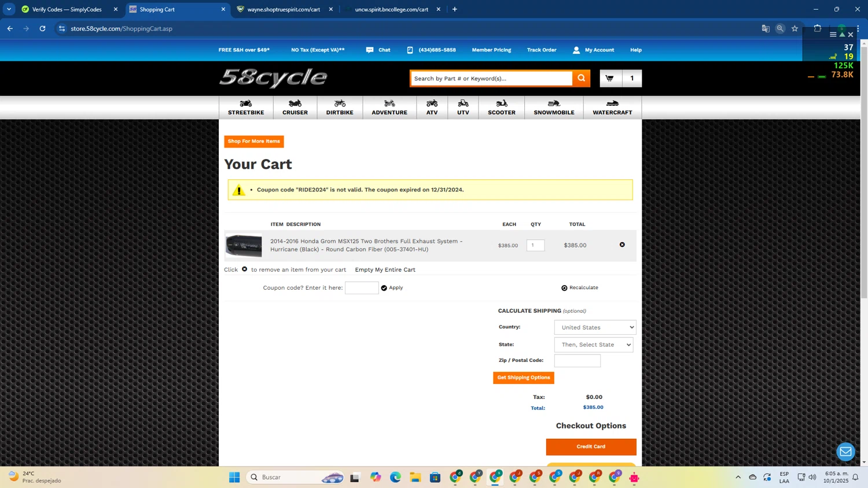Open Microsoft Edge from taskbar

click(x=395, y=477)
